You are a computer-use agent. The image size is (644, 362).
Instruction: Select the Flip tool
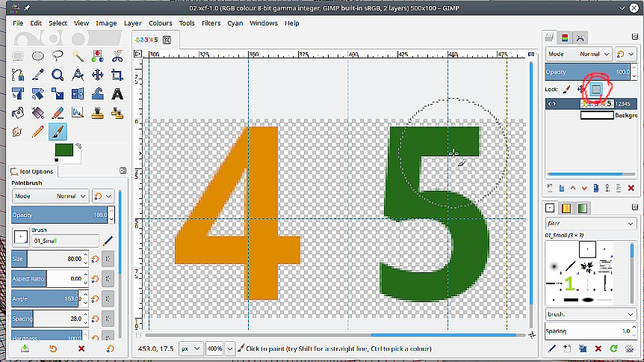tap(78, 93)
